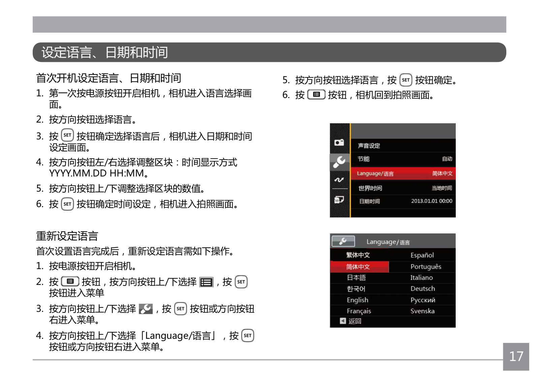Image resolution: width=539 pixels, height=392 pixels.
Task: Choose Português in the language list
Action: [426, 267]
